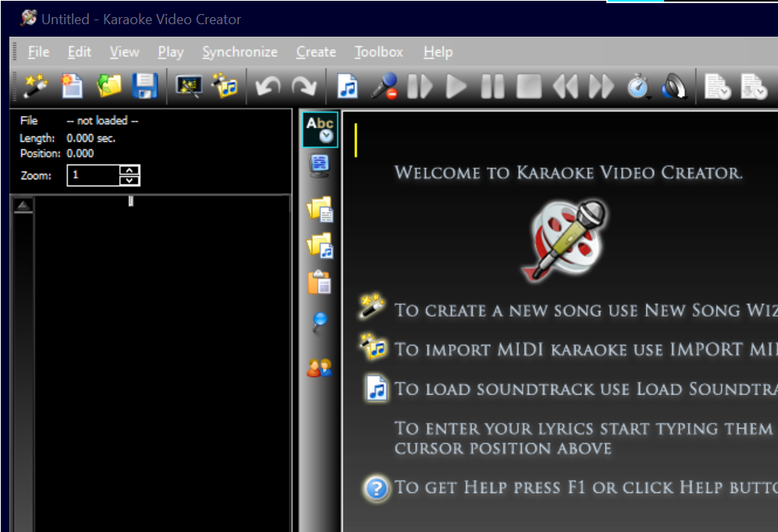Redo the last undone action

coord(304,87)
